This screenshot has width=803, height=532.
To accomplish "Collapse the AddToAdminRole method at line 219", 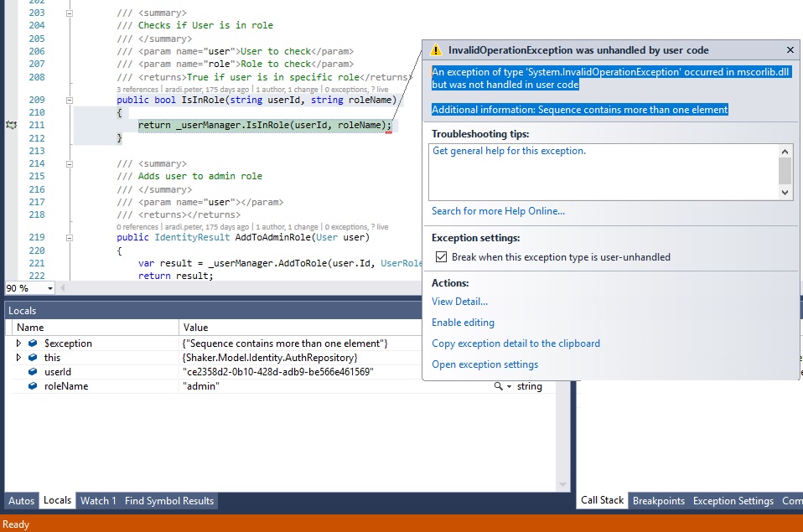I will (x=69, y=238).
